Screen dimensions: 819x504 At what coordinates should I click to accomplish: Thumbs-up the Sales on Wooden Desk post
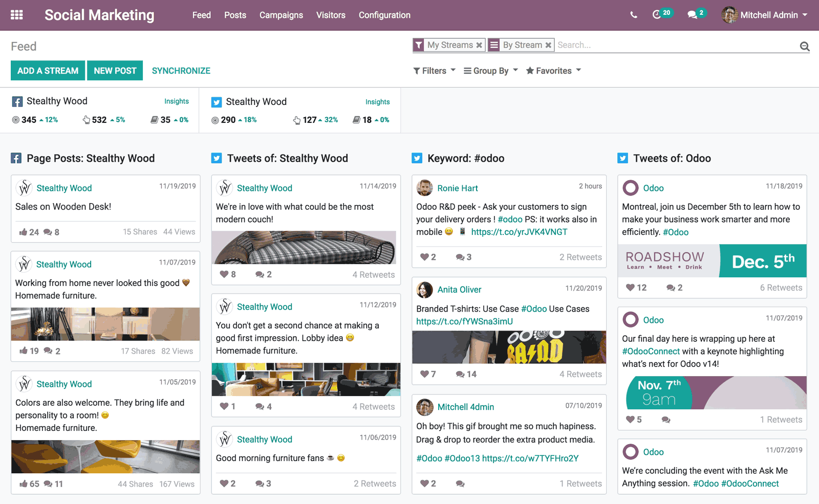(23, 231)
